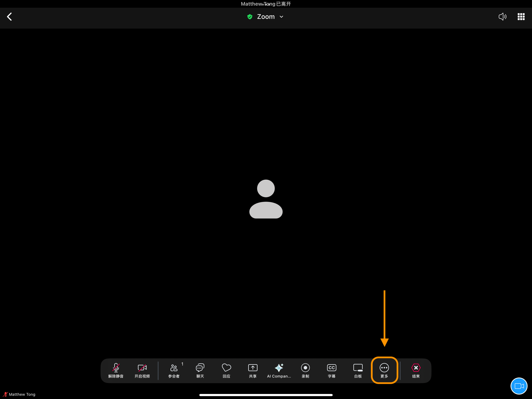Tap the blue floating camera button
Screen dimensions: 532x399
click(519, 386)
